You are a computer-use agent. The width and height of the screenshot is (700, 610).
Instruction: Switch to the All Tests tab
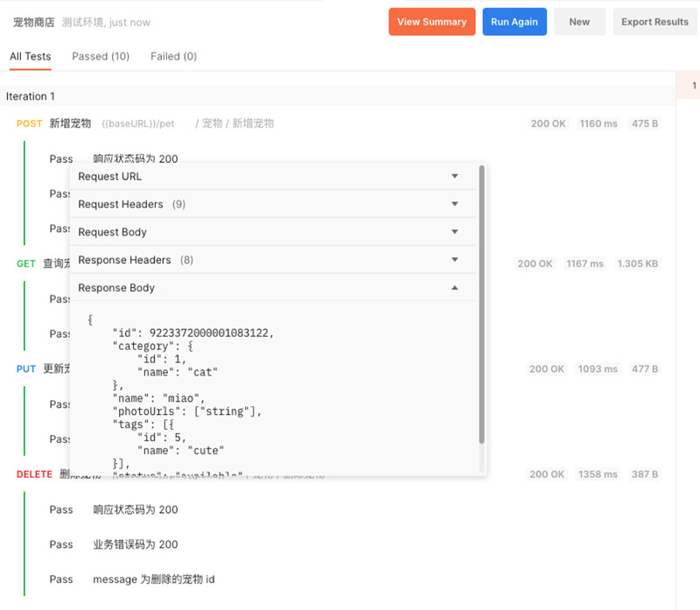click(31, 56)
